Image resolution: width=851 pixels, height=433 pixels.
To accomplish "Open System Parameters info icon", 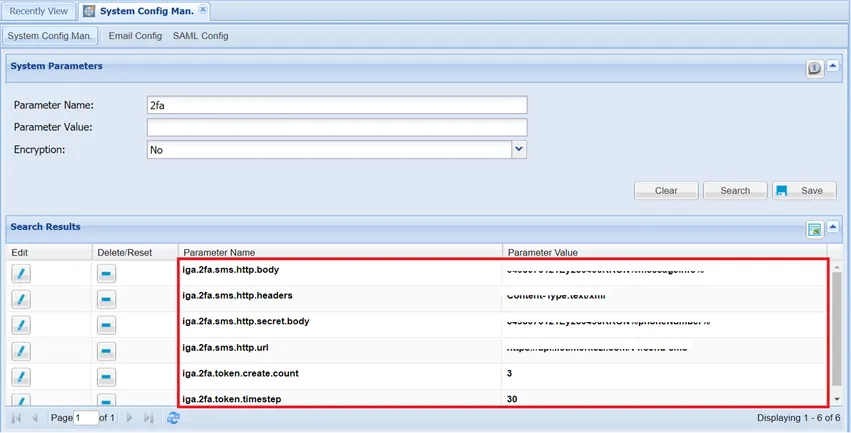I will pos(814,68).
